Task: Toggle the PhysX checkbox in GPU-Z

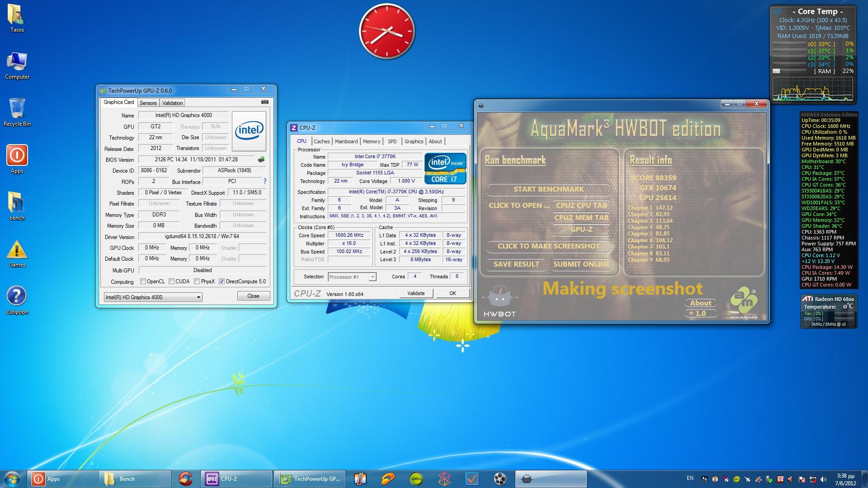Action: [x=197, y=281]
